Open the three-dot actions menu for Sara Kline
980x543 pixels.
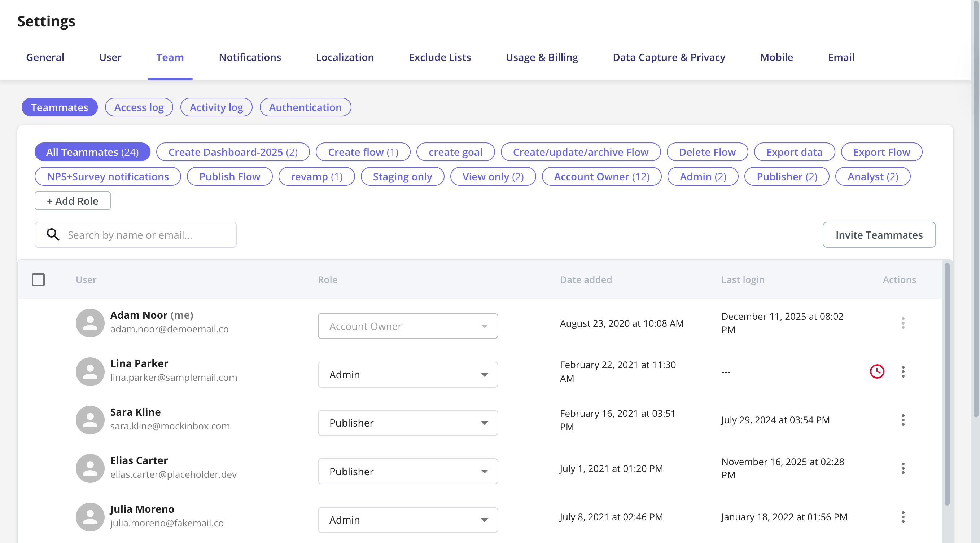pos(903,420)
